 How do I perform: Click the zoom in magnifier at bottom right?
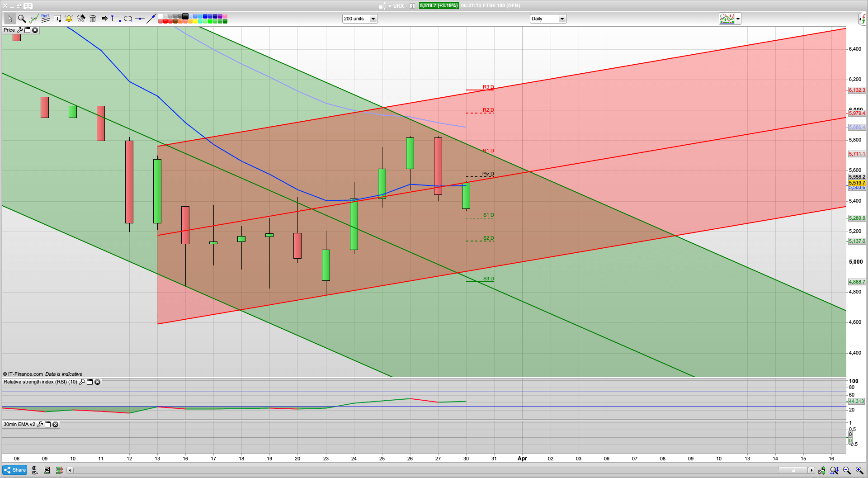[x=859, y=470]
